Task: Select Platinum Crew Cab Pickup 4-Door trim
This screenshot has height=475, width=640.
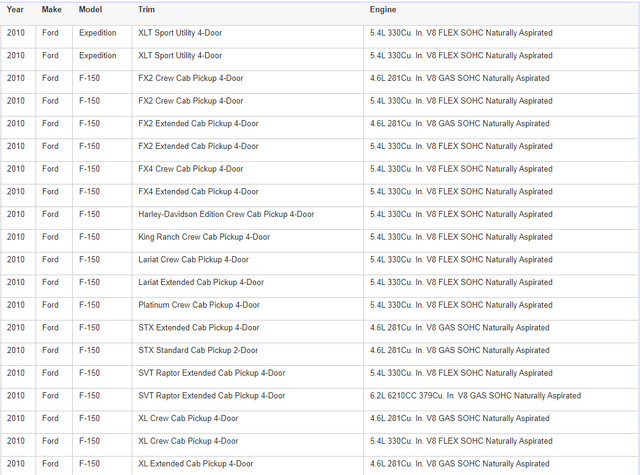Action: [x=199, y=305]
